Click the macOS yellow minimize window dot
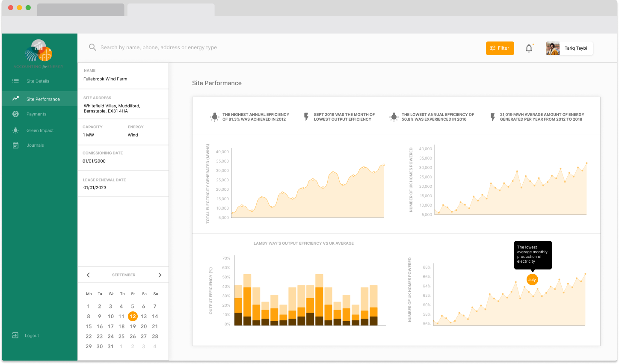The height and width of the screenshot is (364, 619). (19, 8)
